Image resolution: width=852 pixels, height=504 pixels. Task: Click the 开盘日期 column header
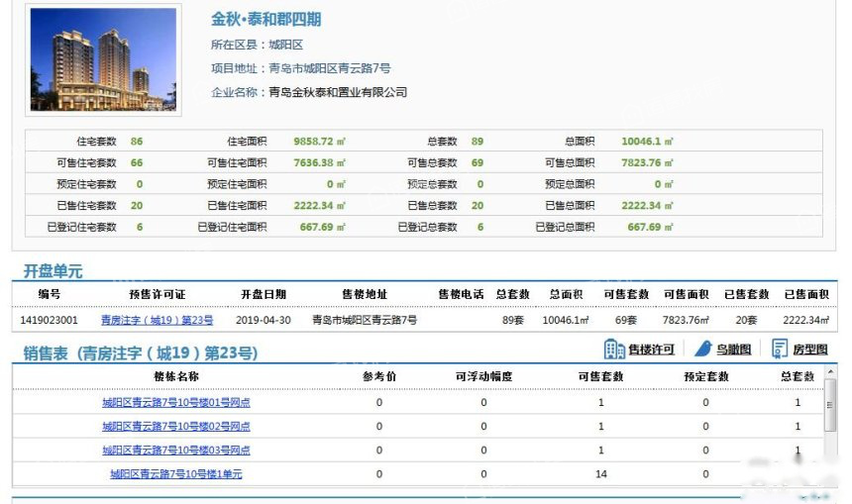click(263, 294)
